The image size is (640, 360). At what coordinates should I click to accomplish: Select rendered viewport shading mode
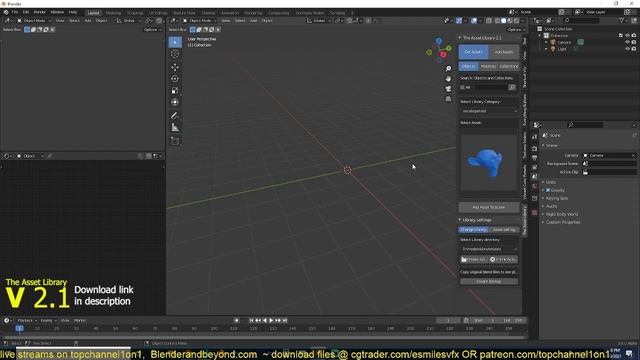(516, 20)
